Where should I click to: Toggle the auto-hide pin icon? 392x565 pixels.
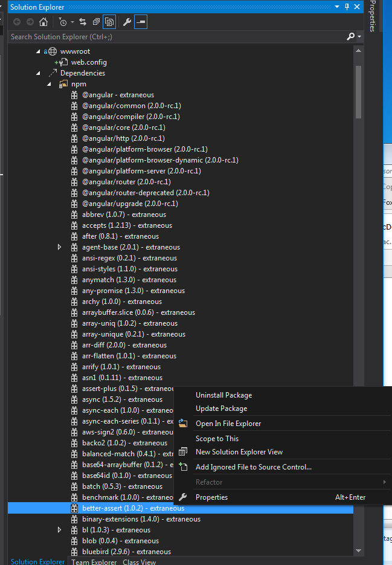(x=347, y=7)
